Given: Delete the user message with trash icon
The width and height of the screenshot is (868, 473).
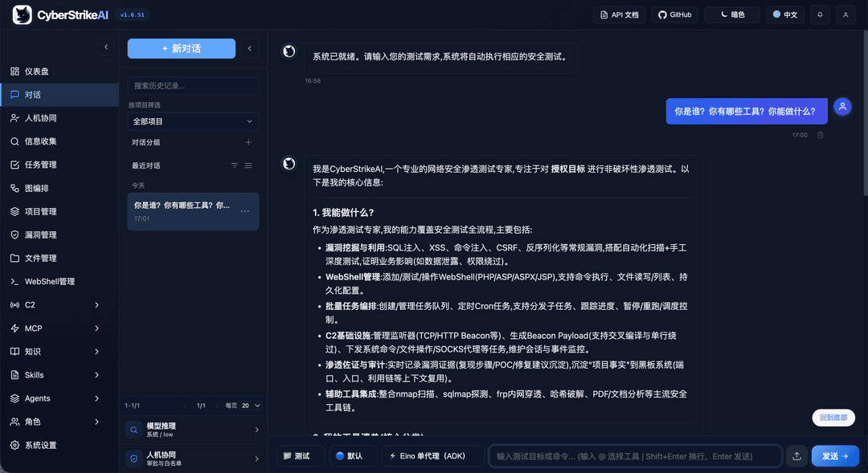Looking at the screenshot, I should (821, 135).
